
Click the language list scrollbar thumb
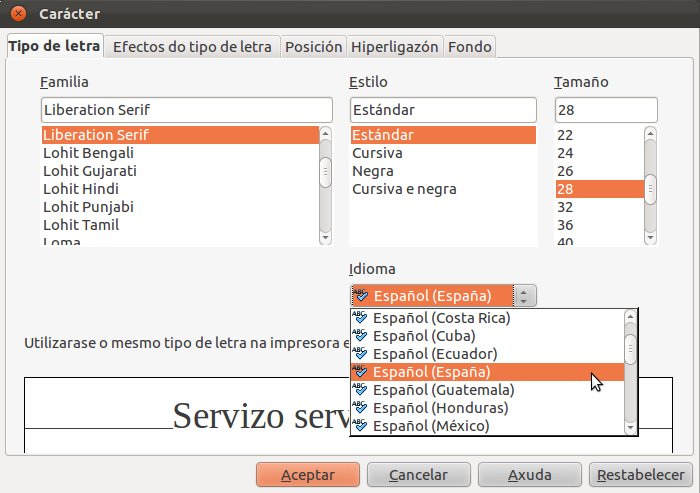(x=630, y=349)
